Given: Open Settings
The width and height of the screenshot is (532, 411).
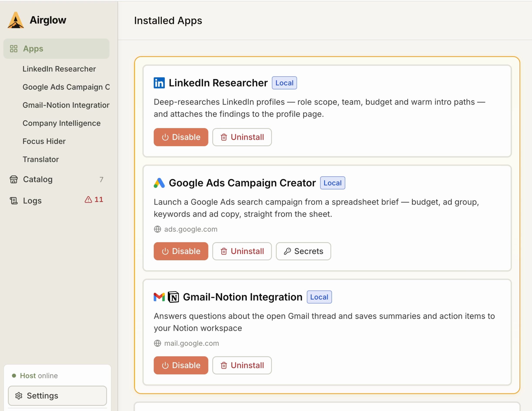Looking at the screenshot, I should click(57, 396).
